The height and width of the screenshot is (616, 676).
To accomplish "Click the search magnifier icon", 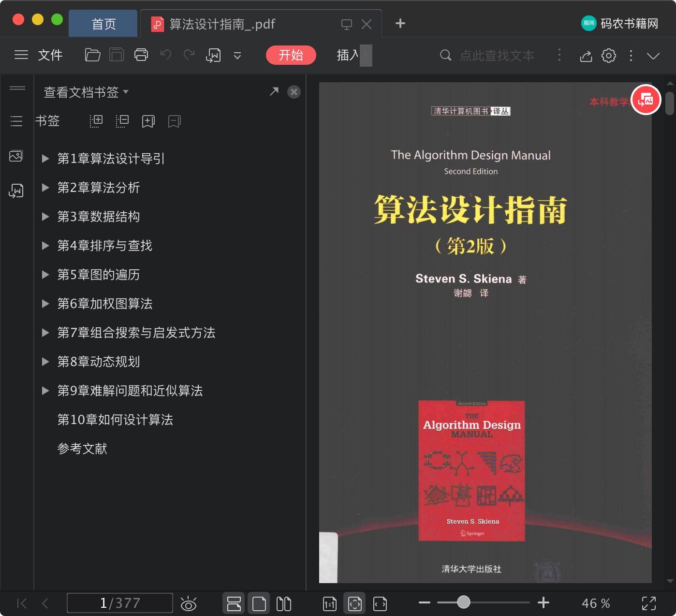I will click(445, 55).
